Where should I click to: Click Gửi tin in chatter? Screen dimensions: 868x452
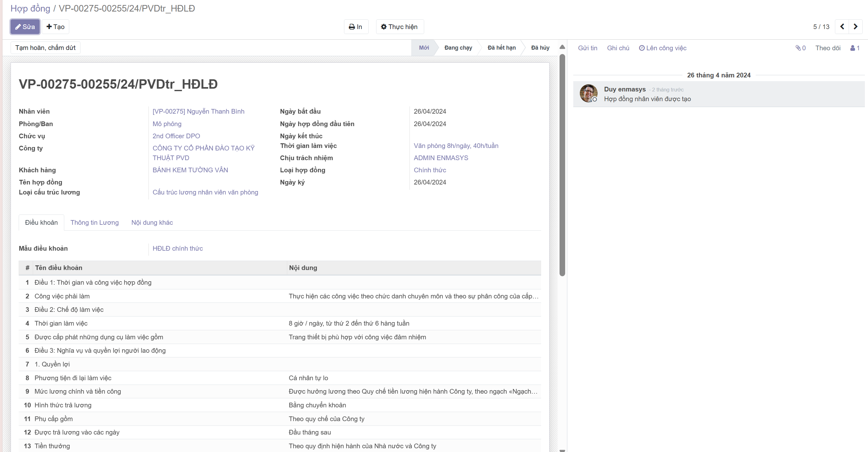tap(587, 48)
